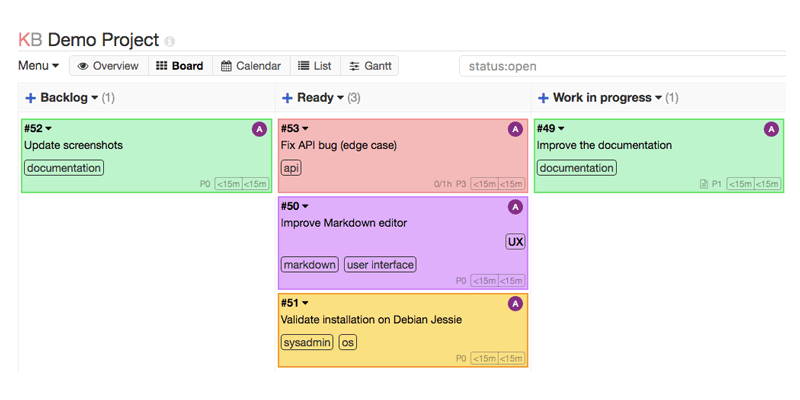This screenshot has height=400, width=800.
Task: Open the task #53 dropdown menu
Action: (x=305, y=129)
